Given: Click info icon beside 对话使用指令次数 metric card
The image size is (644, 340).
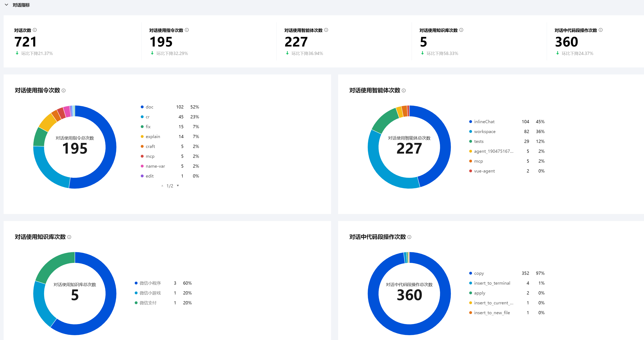Looking at the screenshot, I should [x=187, y=30].
